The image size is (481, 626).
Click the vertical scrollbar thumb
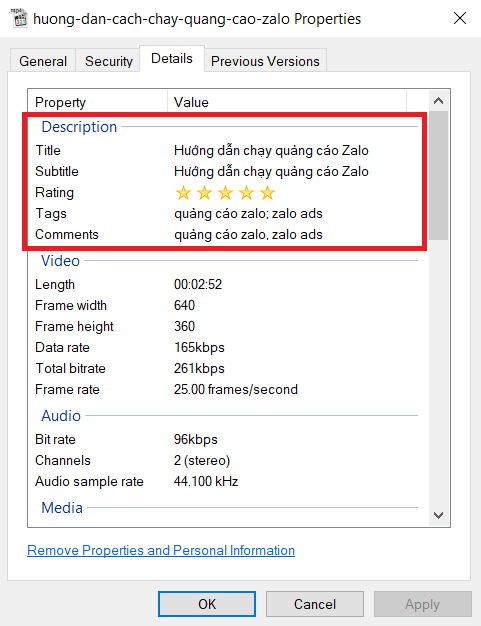click(x=438, y=176)
